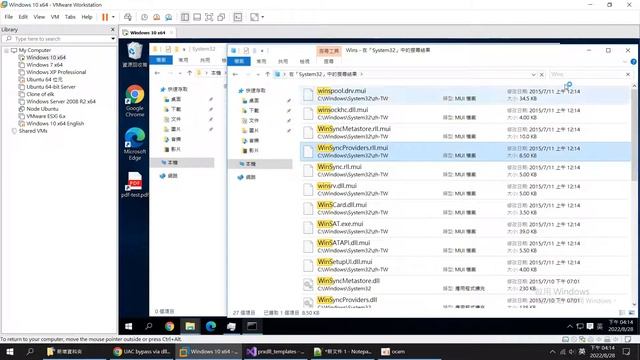Open the VM menu
640x360 pixels.
click(x=55, y=17)
